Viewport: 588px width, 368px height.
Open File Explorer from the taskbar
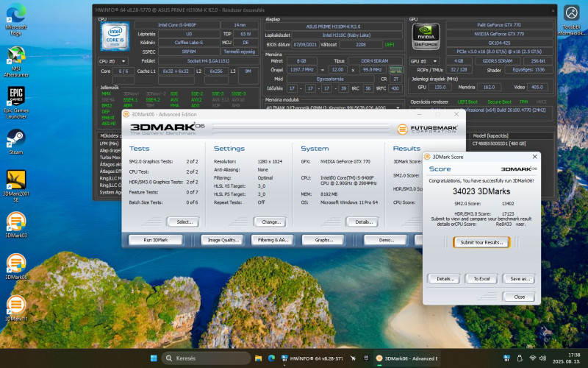[258, 358]
